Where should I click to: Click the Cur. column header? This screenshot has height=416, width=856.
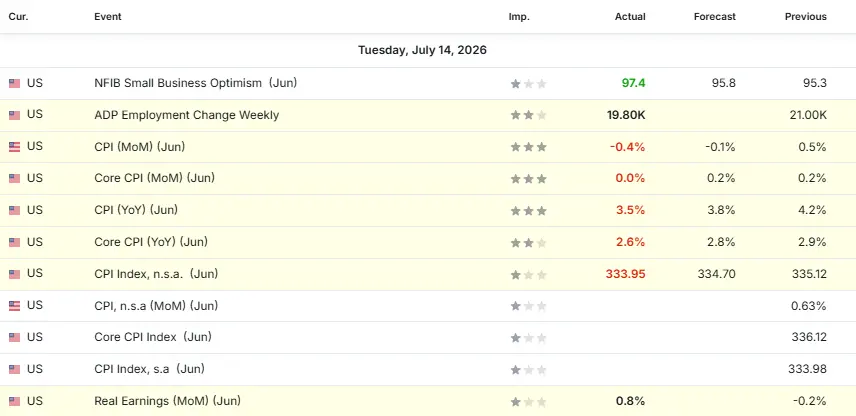tap(19, 16)
